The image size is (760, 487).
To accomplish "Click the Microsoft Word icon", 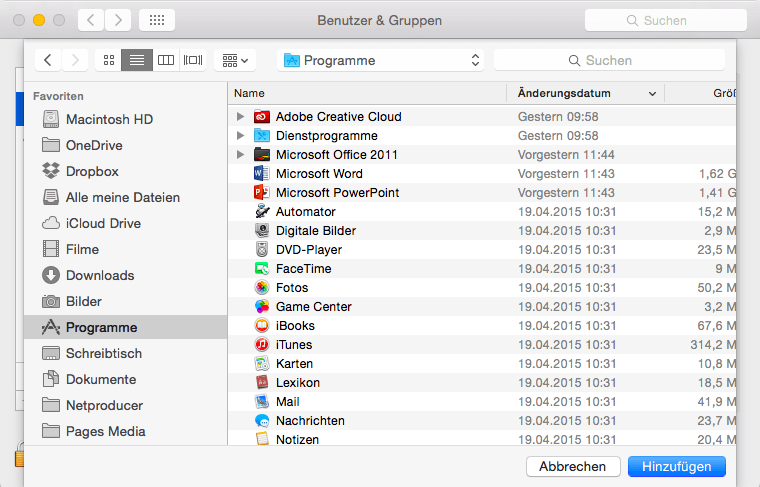I will click(262, 174).
